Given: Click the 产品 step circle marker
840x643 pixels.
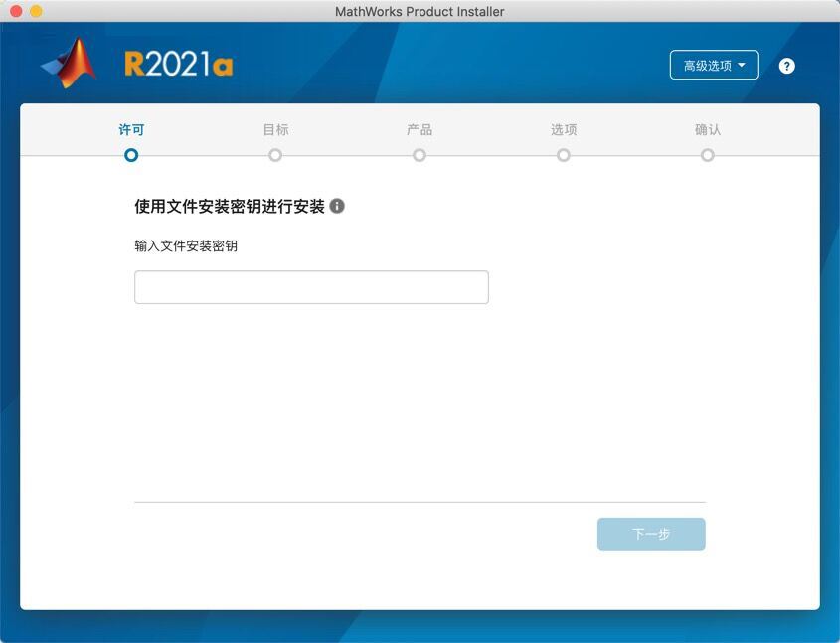Looking at the screenshot, I should [420, 155].
